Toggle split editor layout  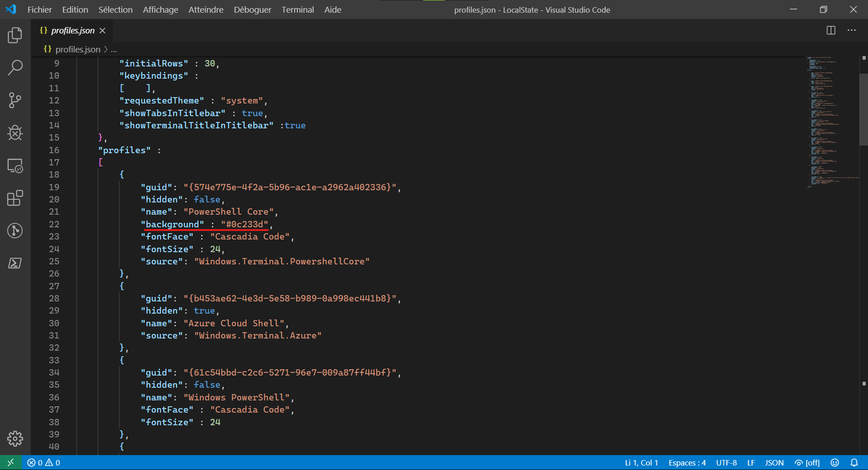(831, 30)
